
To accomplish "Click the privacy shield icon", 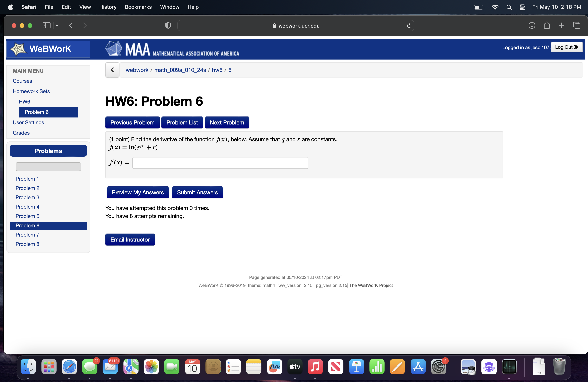I will point(168,25).
